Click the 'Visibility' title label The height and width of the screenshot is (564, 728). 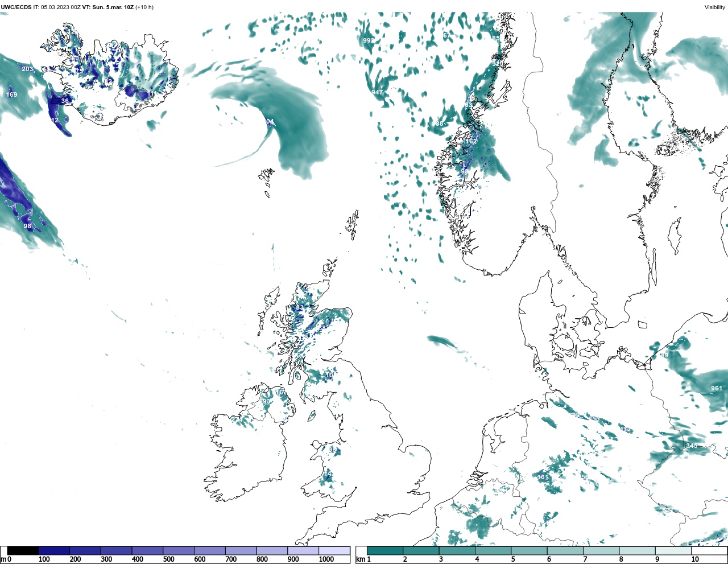[x=714, y=7]
